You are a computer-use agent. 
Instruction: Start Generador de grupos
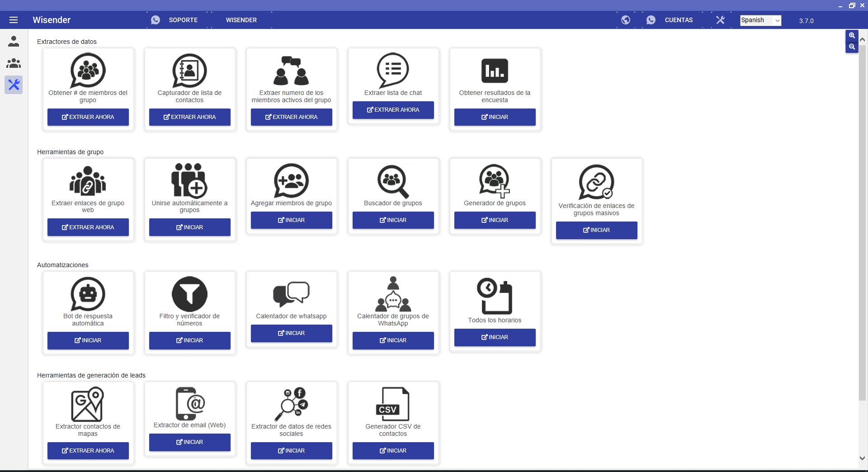[495, 220]
